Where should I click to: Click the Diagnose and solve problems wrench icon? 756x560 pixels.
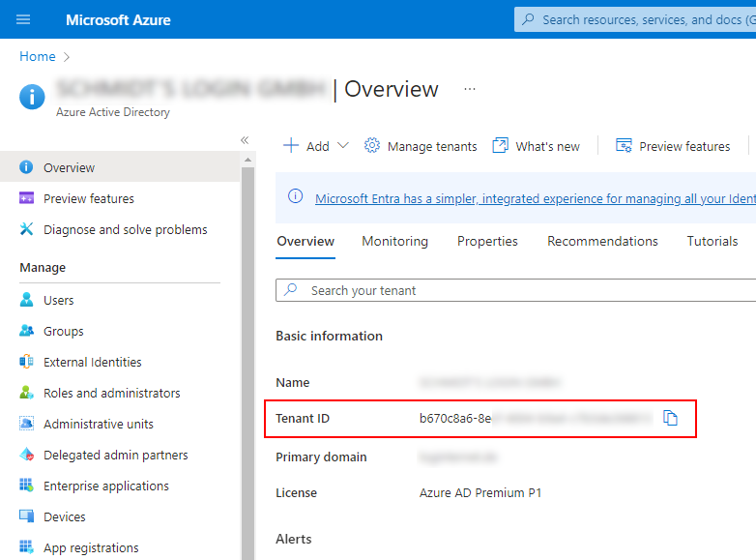26,229
